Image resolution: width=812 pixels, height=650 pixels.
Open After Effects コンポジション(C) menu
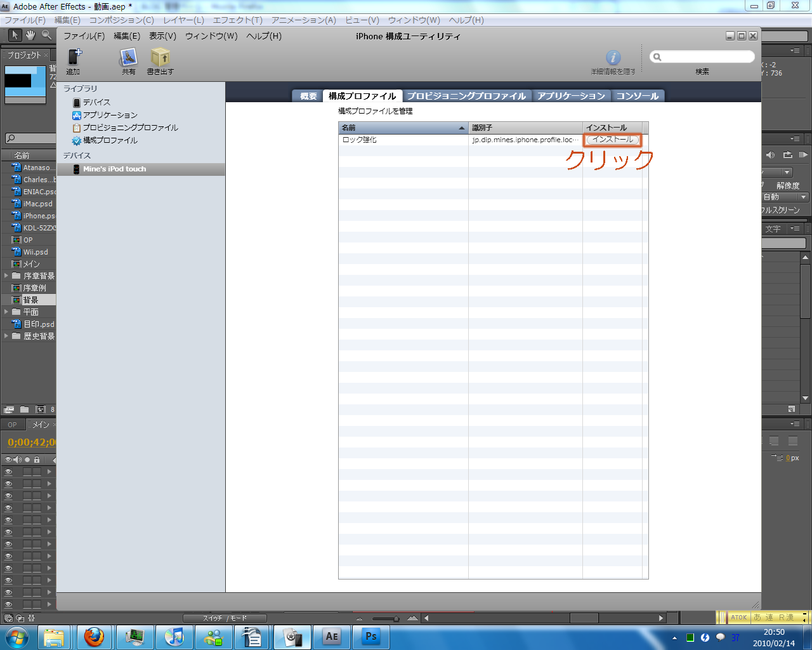click(x=121, y=20)
